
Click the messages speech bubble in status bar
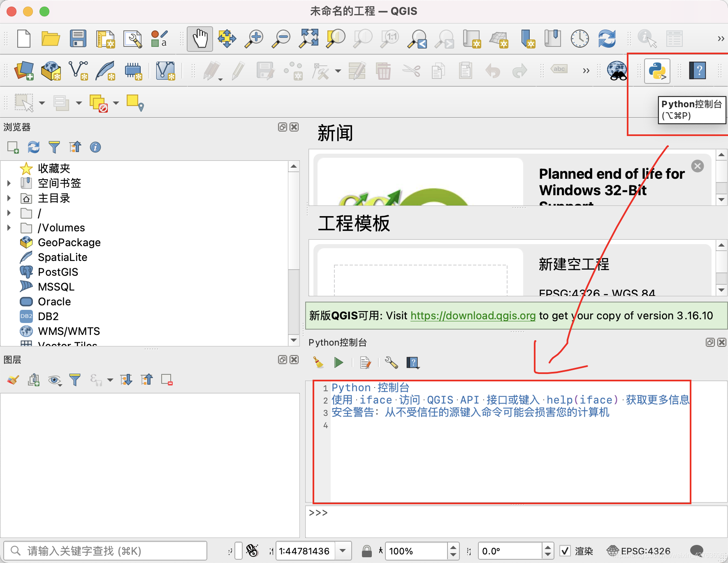(x=696, y=551)
